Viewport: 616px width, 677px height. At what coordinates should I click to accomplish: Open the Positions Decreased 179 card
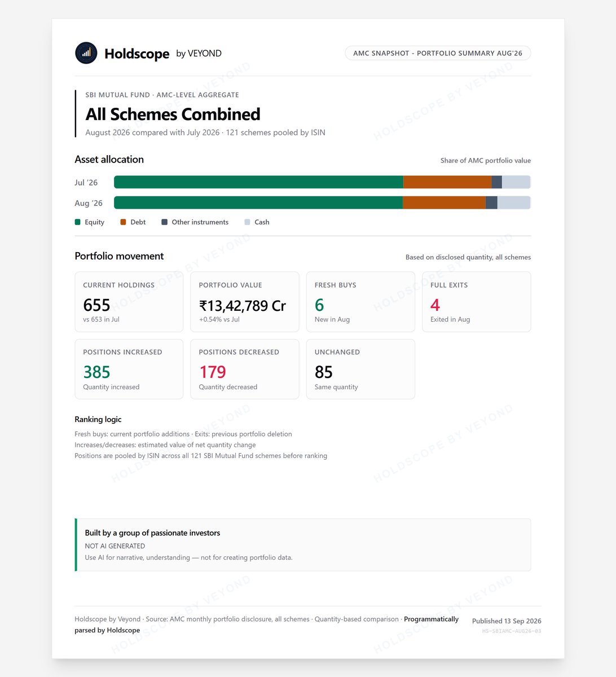click(x=245, y=369)
